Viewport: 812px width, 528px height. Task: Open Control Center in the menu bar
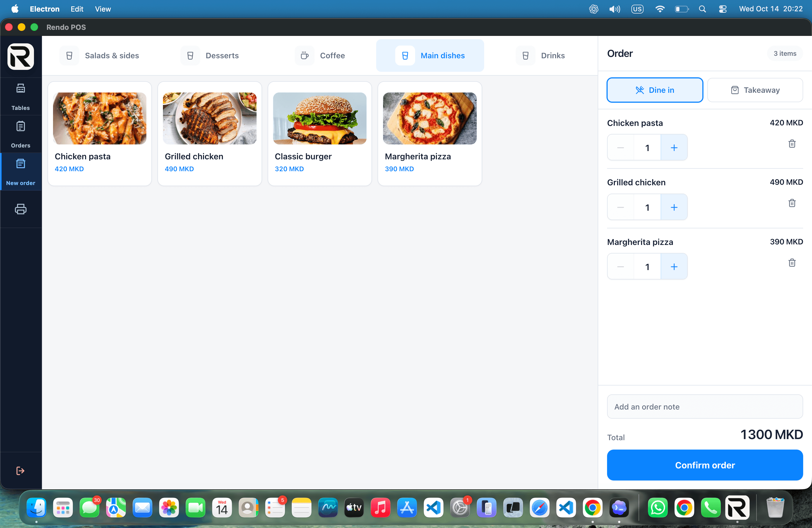click(x=723, y=9)
